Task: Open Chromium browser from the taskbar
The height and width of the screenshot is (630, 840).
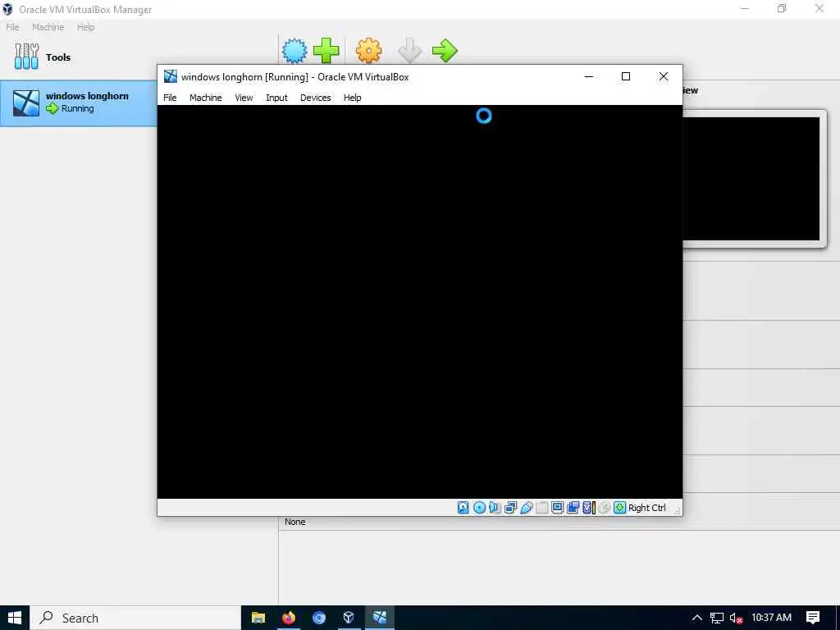Action: [319, 618]
